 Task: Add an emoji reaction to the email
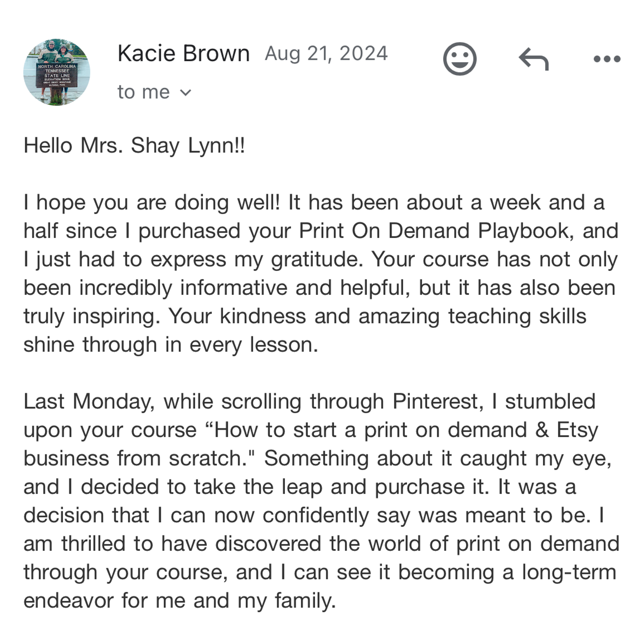click(460, 59)
